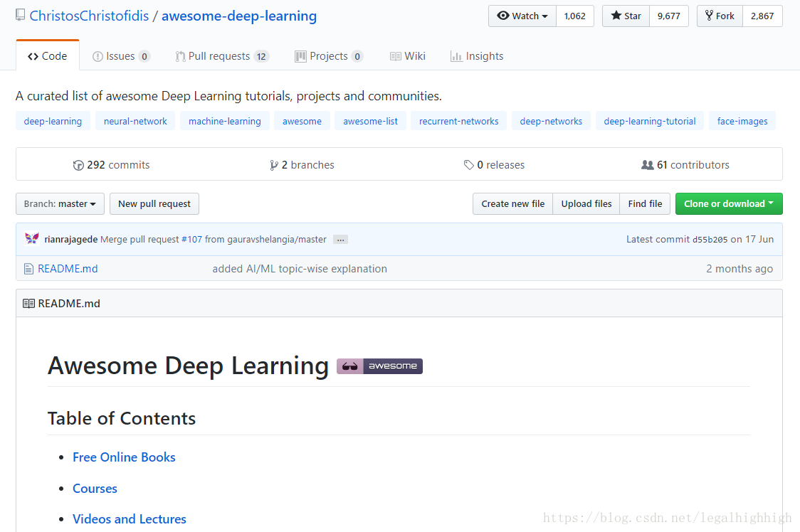This screenshot has width=800, height=532.
Task: View the 9,677 stargazers count
Action: point(668,16)
